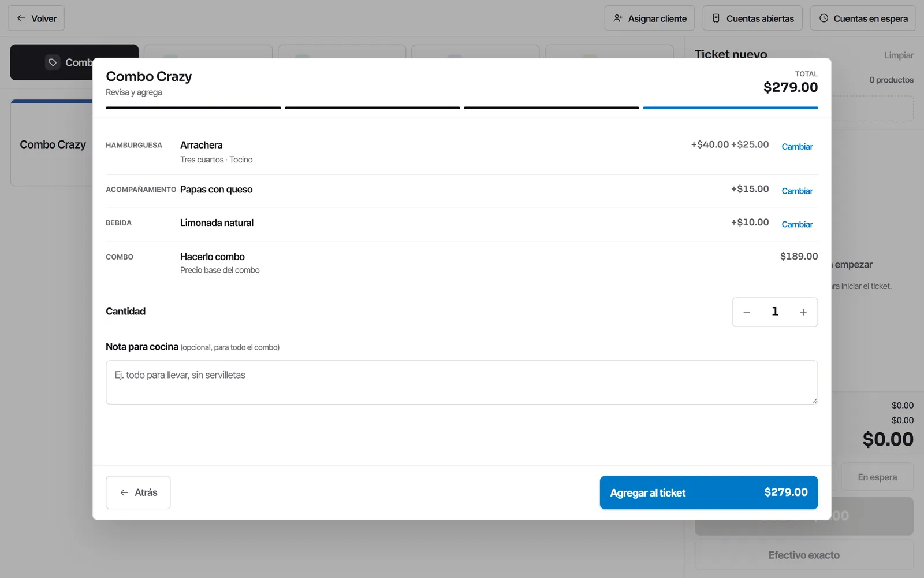The height and width of the screenshot is (578, 924).
Task: Go back with the Atrás button
Action: 138,492
